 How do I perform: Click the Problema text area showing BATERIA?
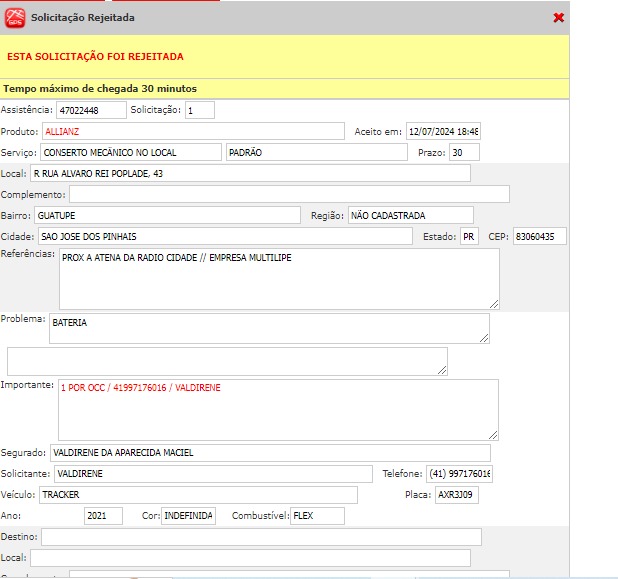[267, 328]
